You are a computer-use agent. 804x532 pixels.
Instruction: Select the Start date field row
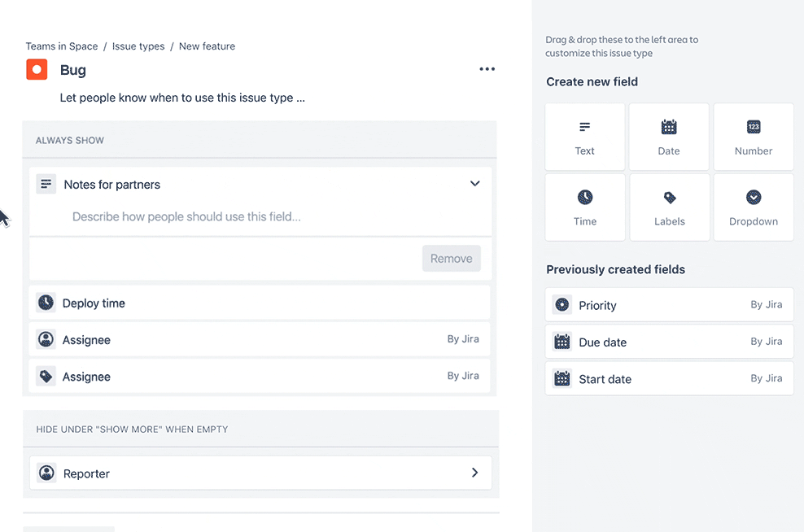pos(669,379)
